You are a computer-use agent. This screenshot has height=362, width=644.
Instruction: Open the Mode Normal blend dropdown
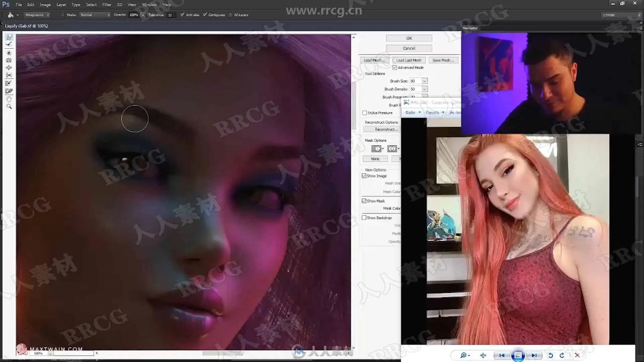click(x=95, y=15)
